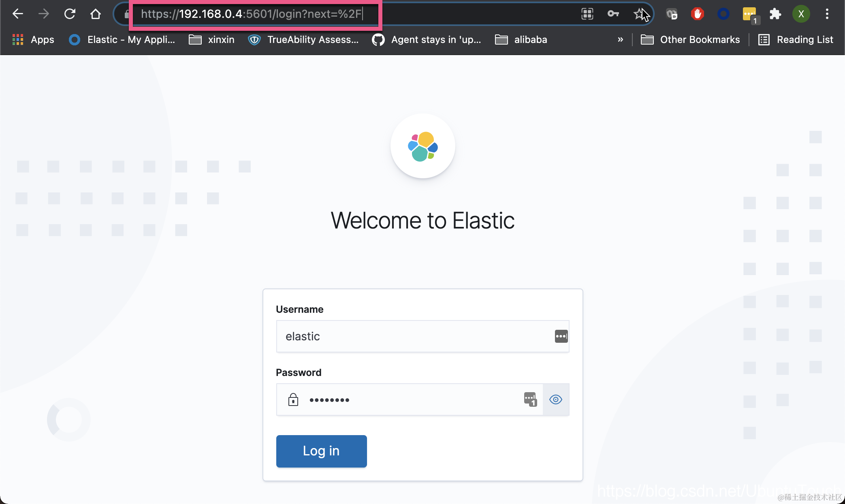Focus the Username input field
The width and height of the screenshot is (845, 504).
(413, 336)
